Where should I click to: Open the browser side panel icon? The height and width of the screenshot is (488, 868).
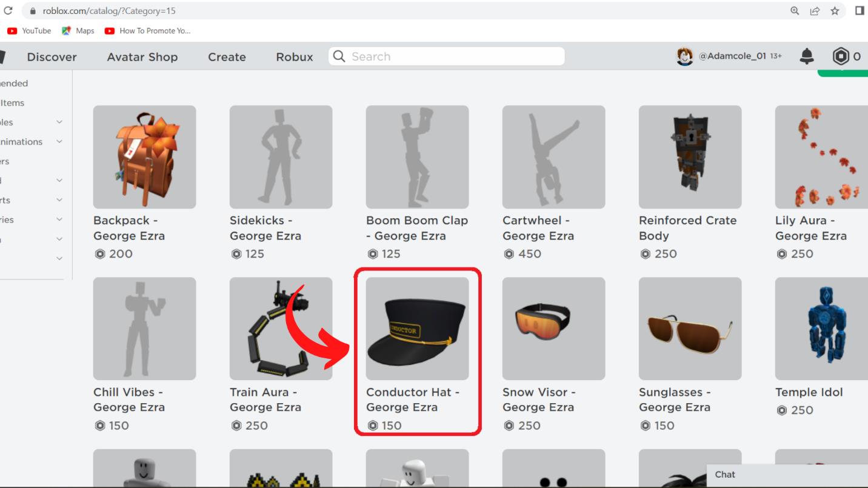click(x=860, y=11)
